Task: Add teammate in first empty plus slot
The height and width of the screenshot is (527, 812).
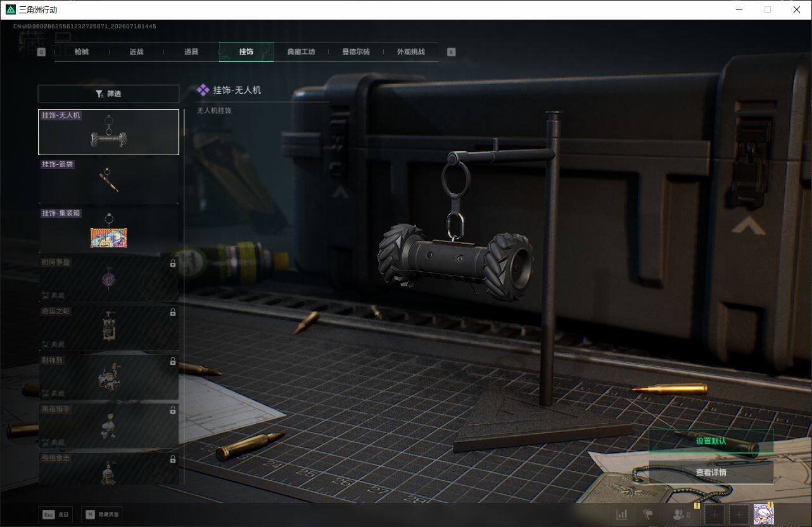Action: tap(714, 514)
